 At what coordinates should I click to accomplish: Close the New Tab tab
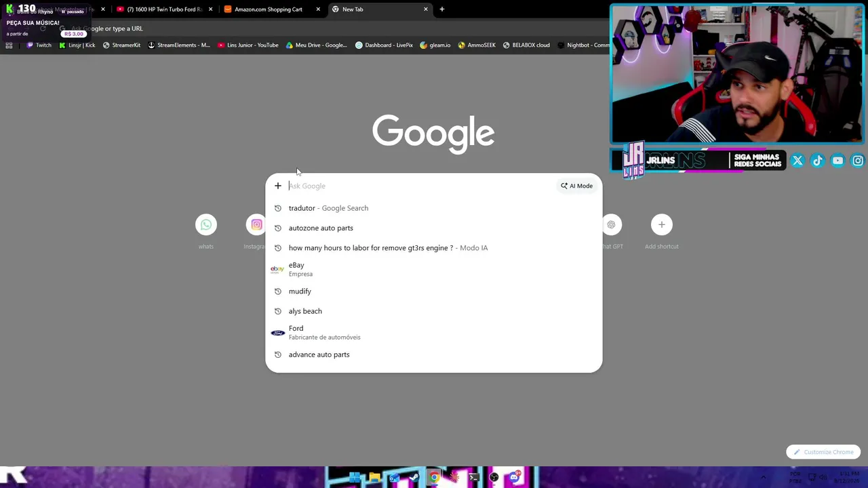426,9
